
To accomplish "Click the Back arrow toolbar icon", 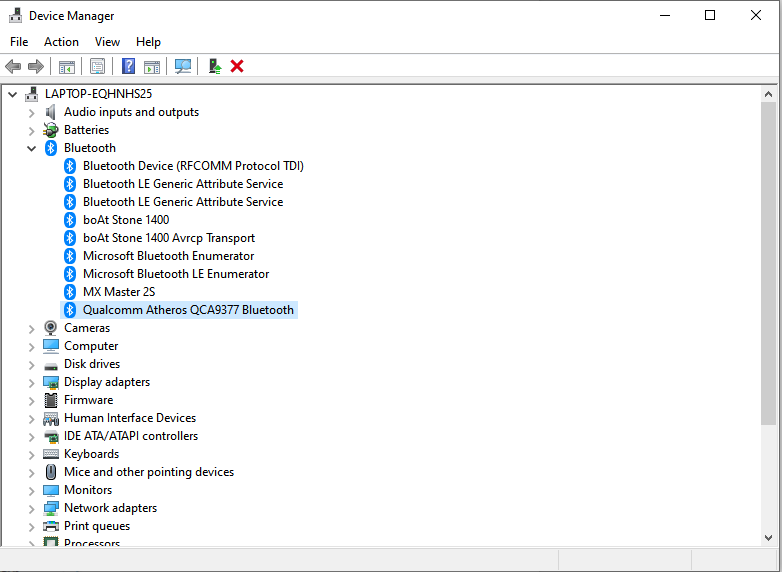I will [13, 66].
